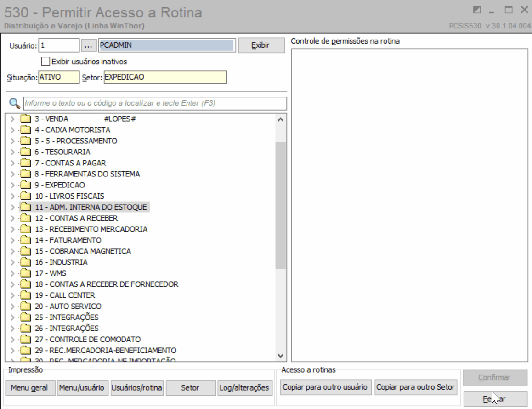Viewport: 532px width, 409px height.
Task: Click folder icon of 27 - CONTROLE DE COMODATO
Action: (x=25, y=340)
